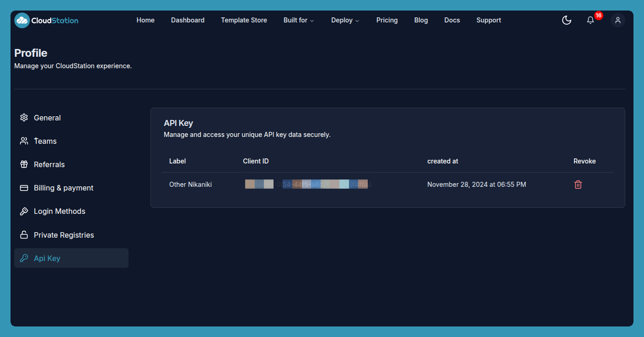644x337 pixels.
Task: Click the General gear icon in sidebar
Action: point(24,118)
